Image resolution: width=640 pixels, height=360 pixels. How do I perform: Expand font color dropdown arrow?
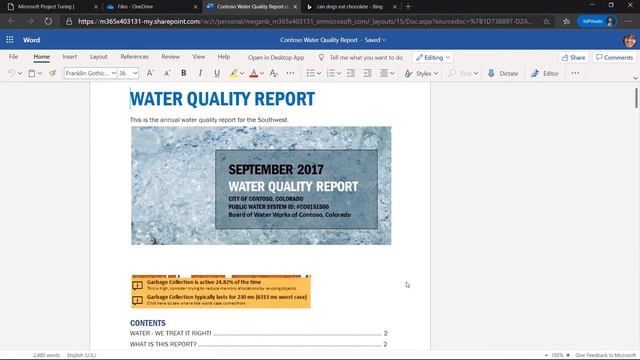click(262, 73)
